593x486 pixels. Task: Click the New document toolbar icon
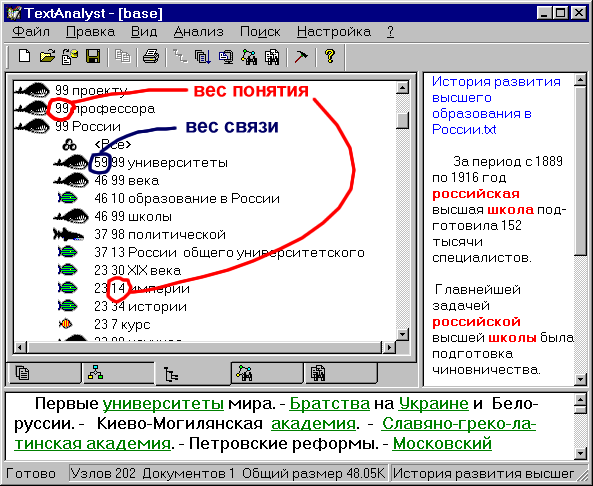click(25, 57)
